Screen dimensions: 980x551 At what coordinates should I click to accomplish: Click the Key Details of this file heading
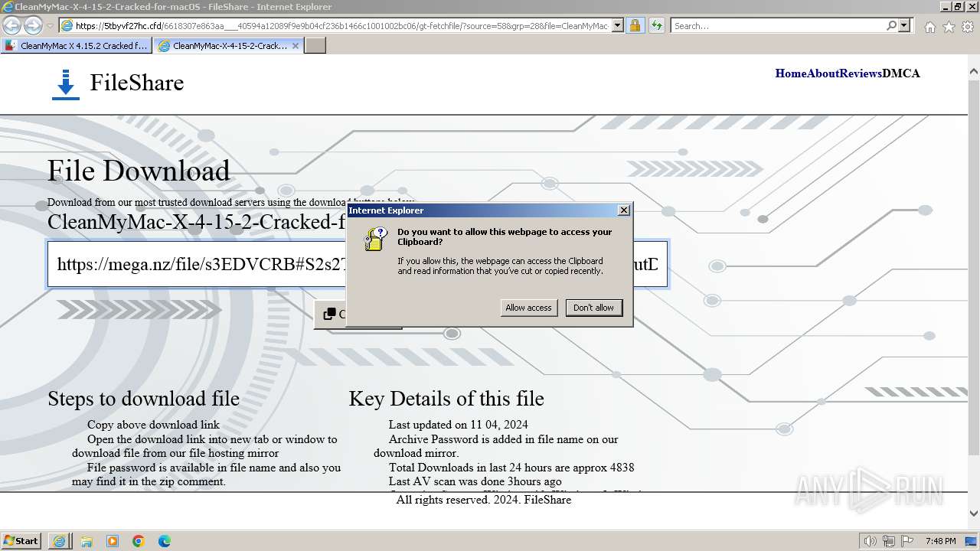pos(446,399)
